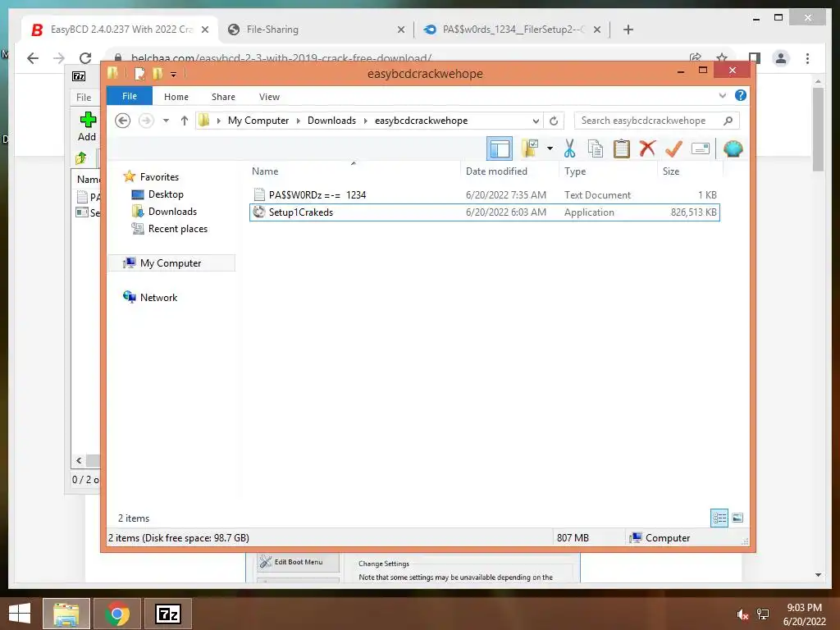Open Favorites in navigation pane
Viewport: 840px width, 630px height.
[x=159, y=177]
